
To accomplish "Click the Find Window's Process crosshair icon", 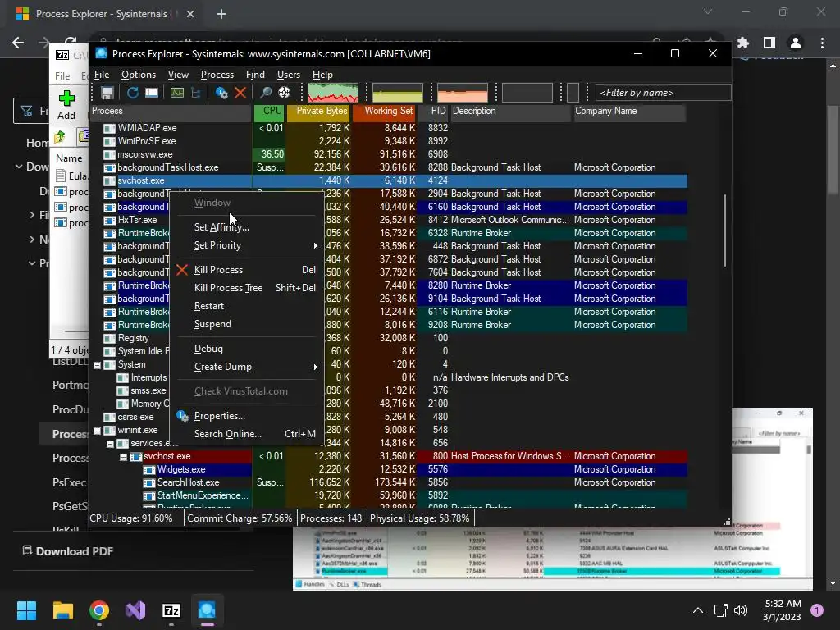I will pyautogui.click(x=284, y=93).
